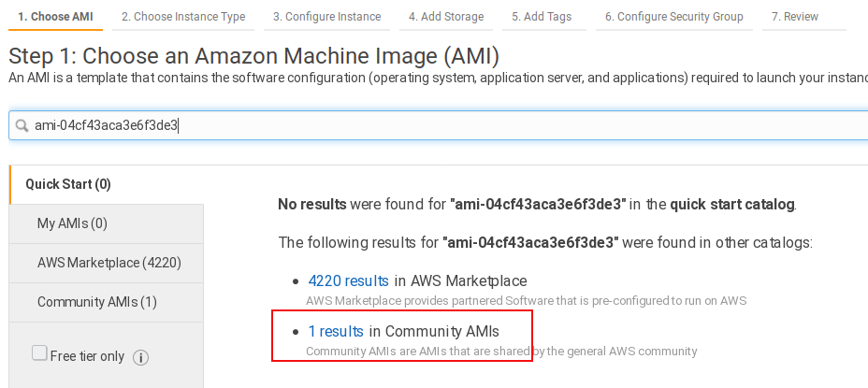
Task: Open the Configure Instance step
Action: coord(326,17)
